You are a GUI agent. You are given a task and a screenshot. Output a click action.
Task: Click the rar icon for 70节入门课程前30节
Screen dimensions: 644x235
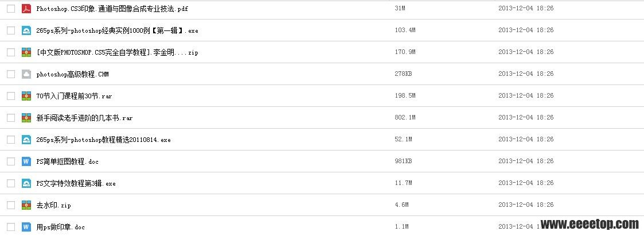26,96
